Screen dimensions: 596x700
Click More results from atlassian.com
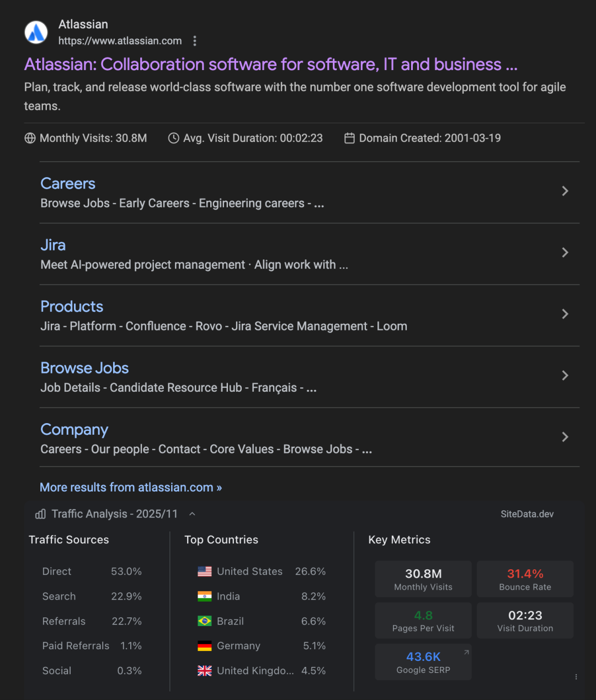click(131, 488)
